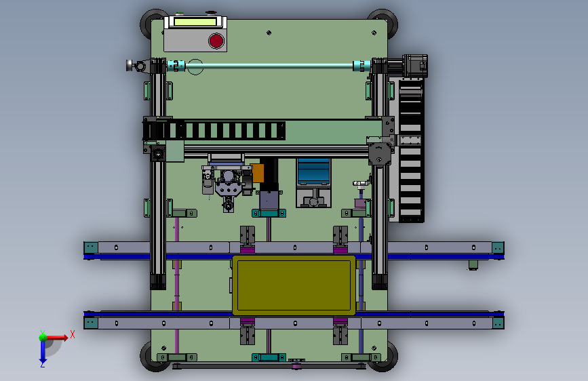This screenshot has height=381, width=588.
Task: Click the circle sketch near left coupling
Action: 195,66
